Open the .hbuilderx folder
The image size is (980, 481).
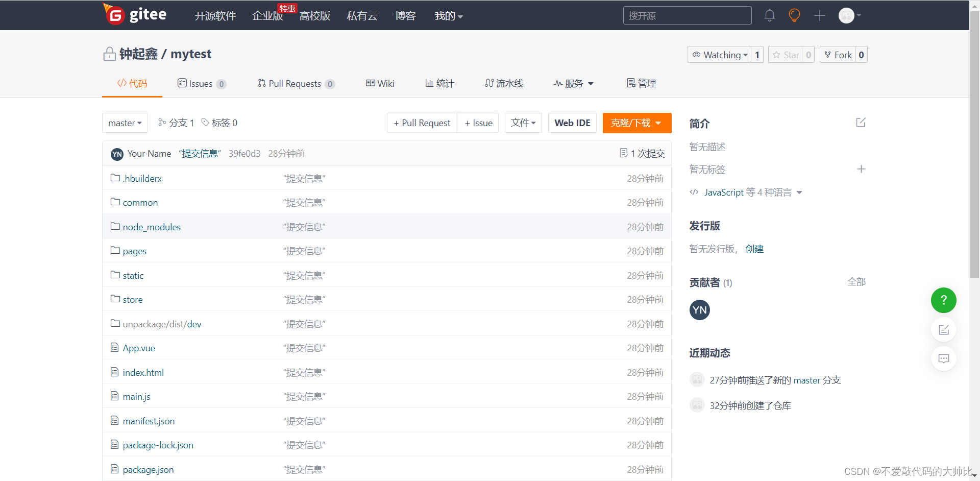tap(142, 178)
